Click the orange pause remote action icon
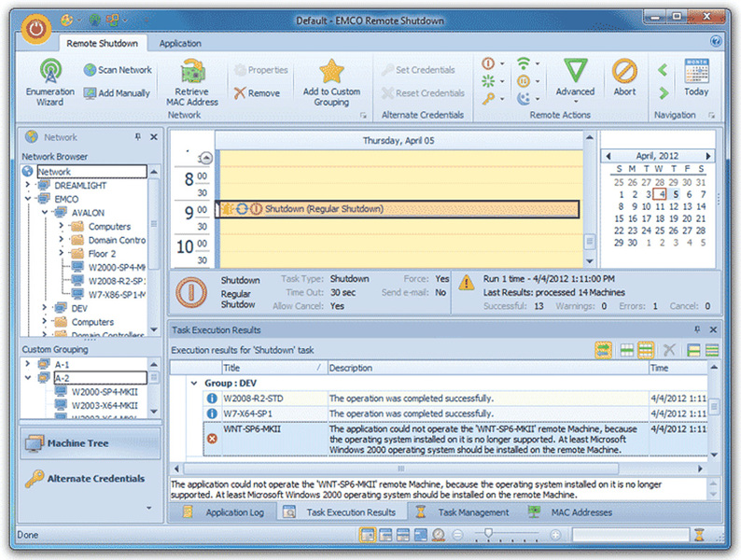Image resolution: width=741 pixels, height=560 pixels. pos(524,81)
